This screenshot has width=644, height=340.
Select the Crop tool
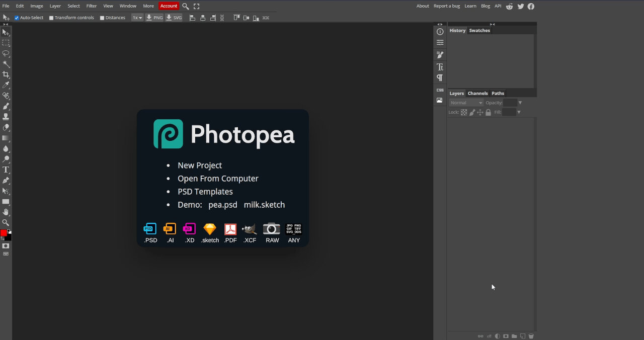pos(6,74)
